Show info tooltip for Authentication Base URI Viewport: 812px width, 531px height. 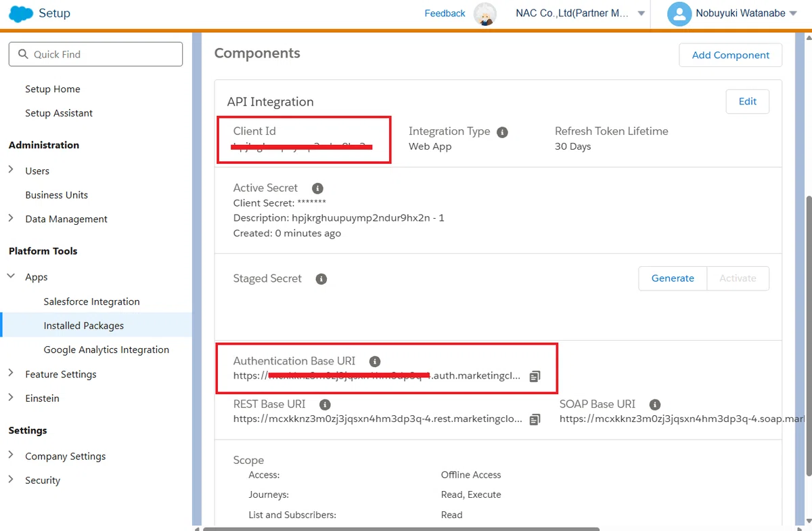coord(375,362)
